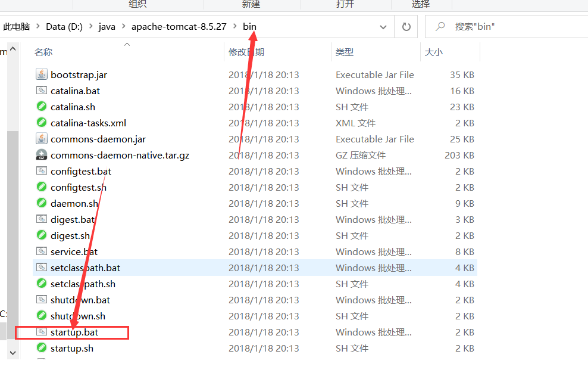The height and width of the screenshot is (376, 588).
Task: Refresh the bin folder view
Action: coord(406,27)
